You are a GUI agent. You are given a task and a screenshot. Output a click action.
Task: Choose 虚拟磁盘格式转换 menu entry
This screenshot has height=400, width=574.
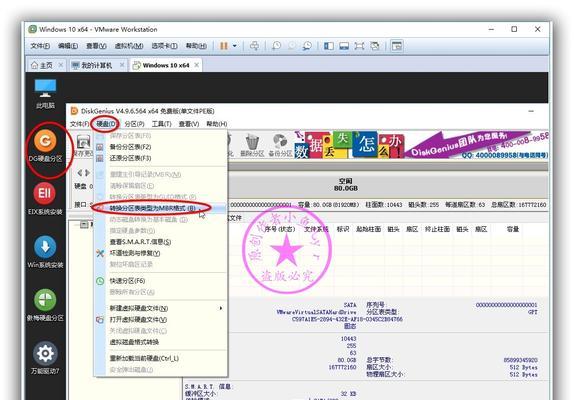coord(160,342)
